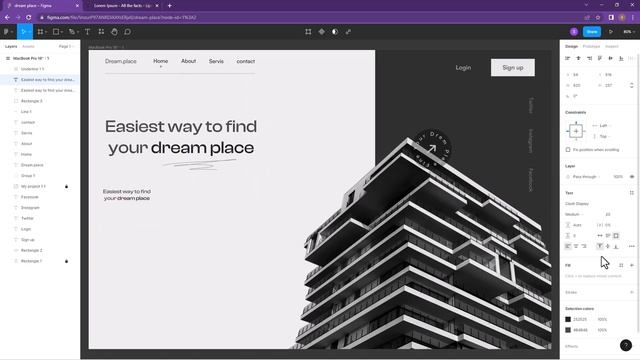Open the zoom level dropdown
640x360 pixels.
(628, 32)
